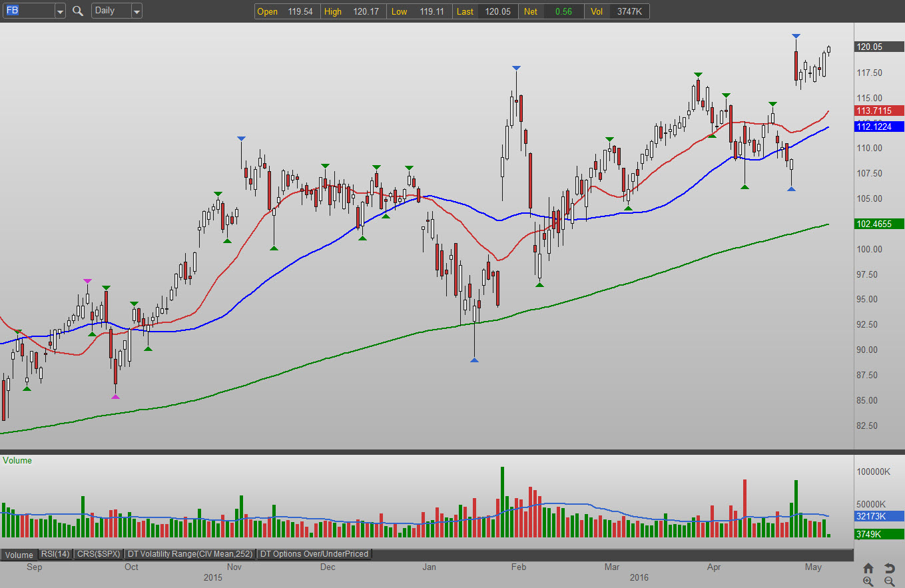Click the 2015 year label on time axis
This screenshot has width=905, height=588.
(213, 577)
